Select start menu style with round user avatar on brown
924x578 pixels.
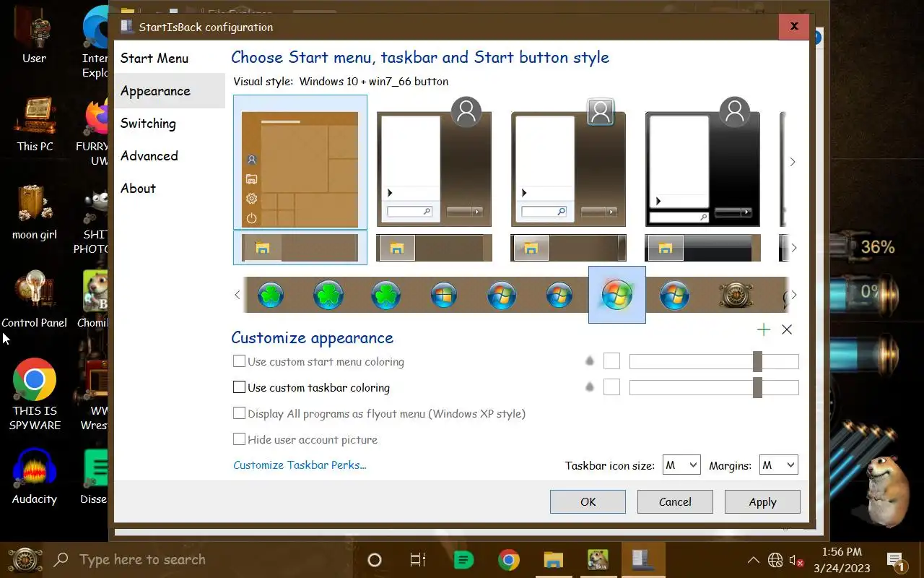[x=434, y=162]
